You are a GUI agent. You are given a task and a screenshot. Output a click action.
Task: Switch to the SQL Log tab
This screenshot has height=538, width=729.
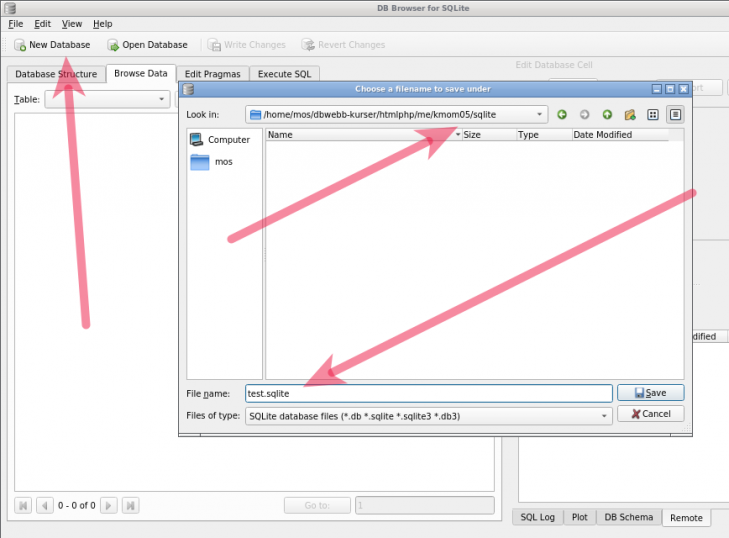(537, 517)
